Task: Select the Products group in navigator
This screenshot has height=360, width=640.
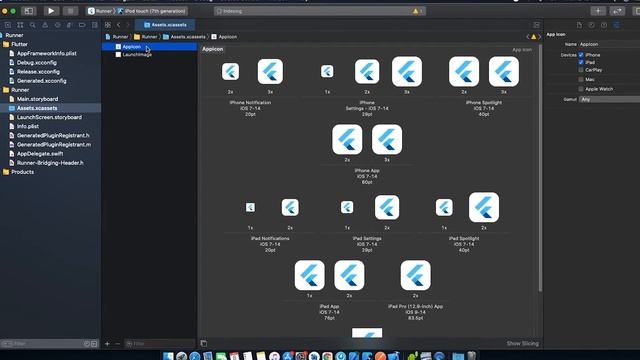Action: [x=22, y=172]
